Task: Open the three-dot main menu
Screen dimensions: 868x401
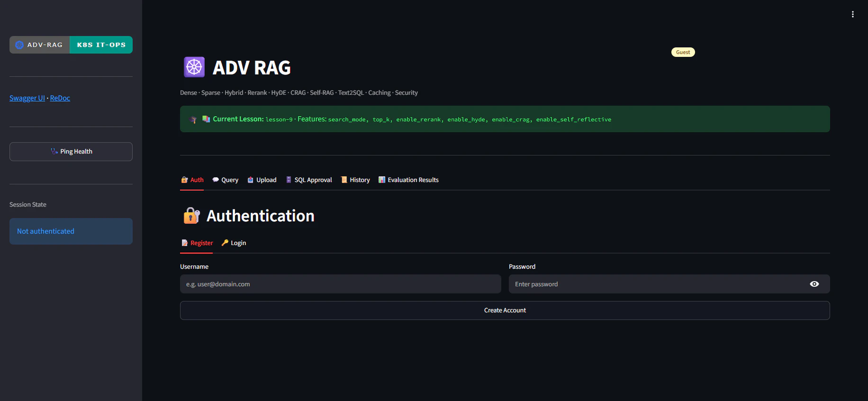Action: pos(852,14)
